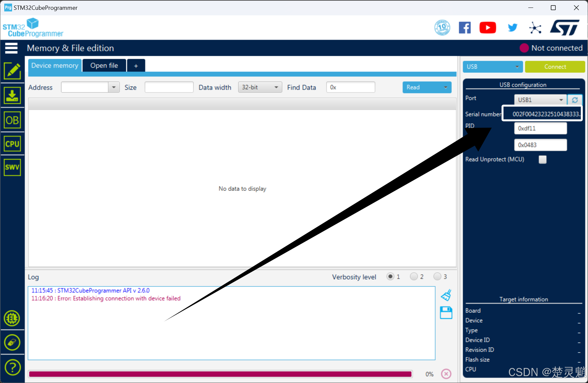Save the log with floppy icon
The width and height of the screenshot is (588, 383).
(446, 313)
